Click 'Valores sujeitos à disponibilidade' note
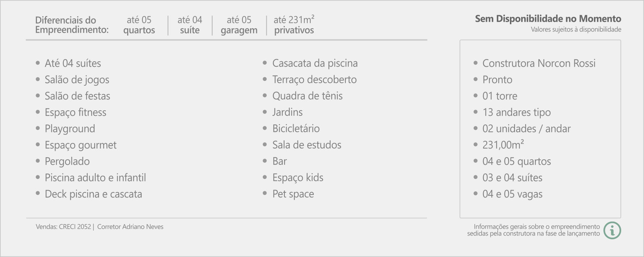Screen dimensions: 644x257 (x=576, y=29)
